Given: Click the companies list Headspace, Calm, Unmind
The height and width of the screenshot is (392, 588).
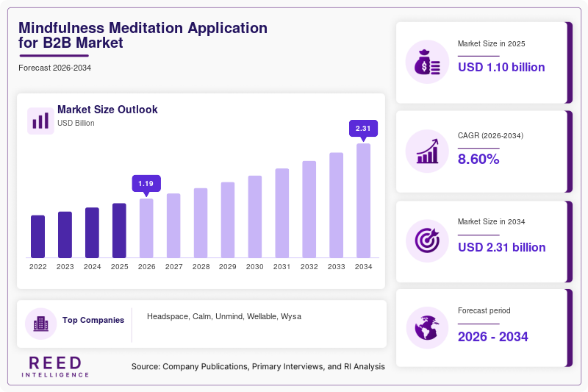Looking at the screenshot, I should 224,316.
